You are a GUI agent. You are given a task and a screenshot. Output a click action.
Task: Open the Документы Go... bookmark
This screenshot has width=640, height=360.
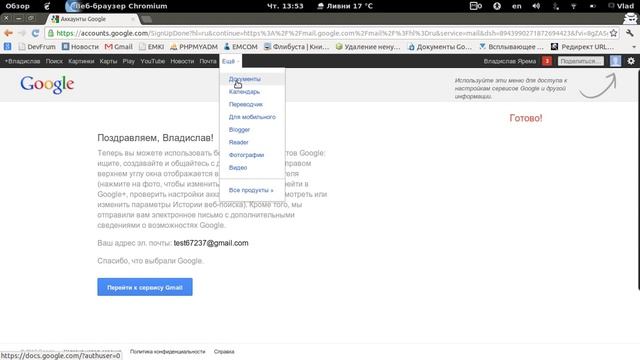pyautogui.click(x=440, y=47)
